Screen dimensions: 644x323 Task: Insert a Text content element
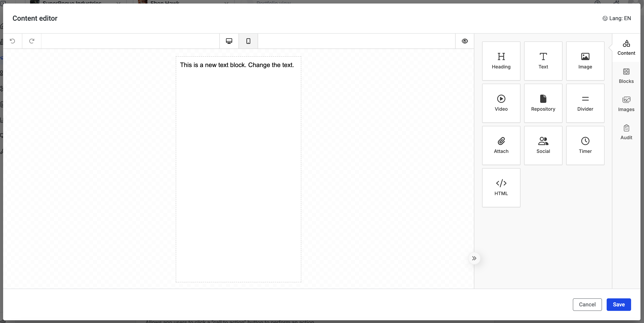click(x=543, y=61)
